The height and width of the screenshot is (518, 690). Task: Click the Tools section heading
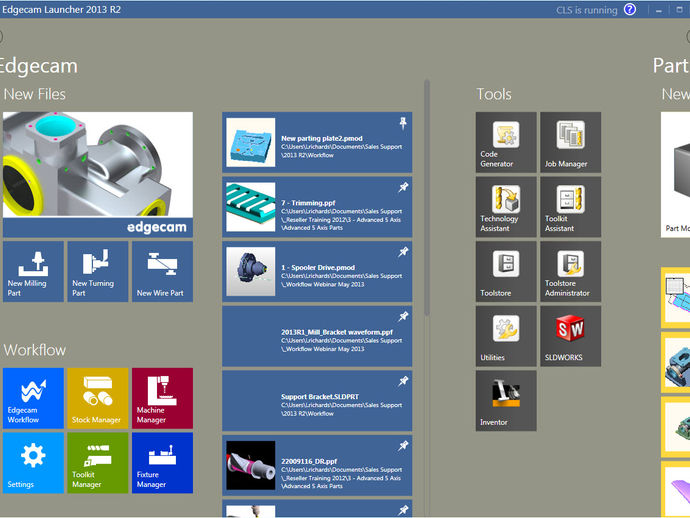click(x=494, y=94)
